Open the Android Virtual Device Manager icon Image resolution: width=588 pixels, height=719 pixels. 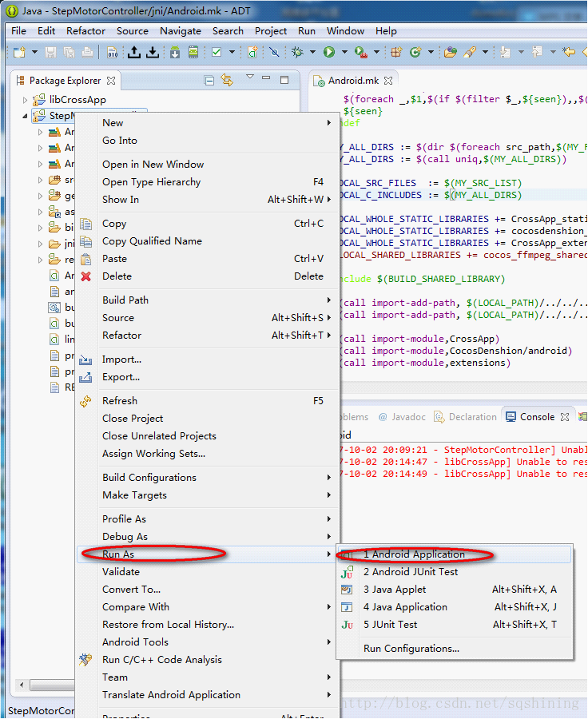click(193, 52)
